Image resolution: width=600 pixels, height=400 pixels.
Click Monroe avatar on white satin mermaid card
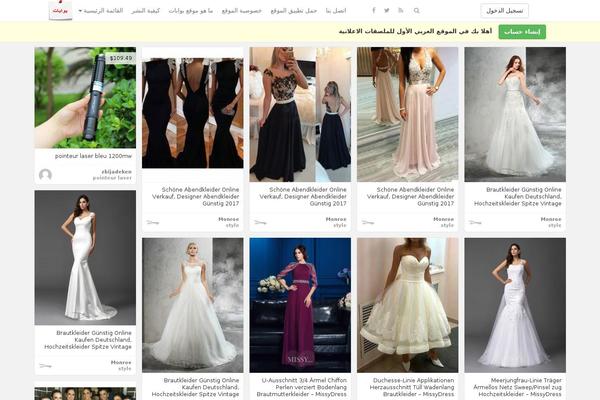click(46, 366)
